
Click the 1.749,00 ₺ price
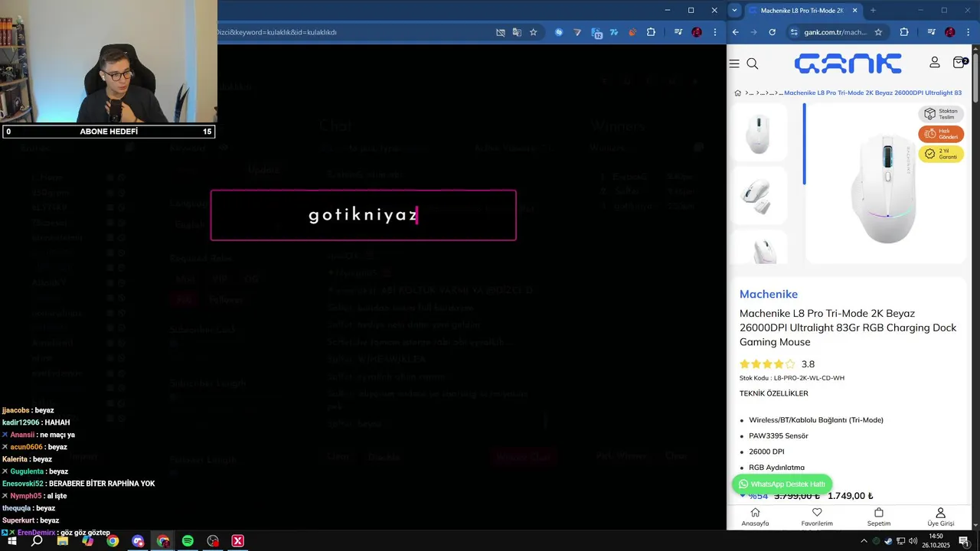pyautogui.click(x=850, y=496)
